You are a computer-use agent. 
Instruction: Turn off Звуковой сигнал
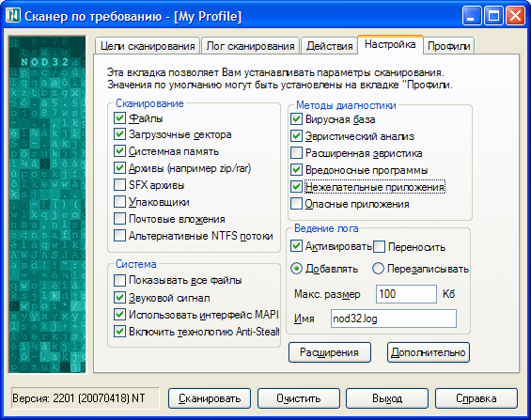pos(119,298)
